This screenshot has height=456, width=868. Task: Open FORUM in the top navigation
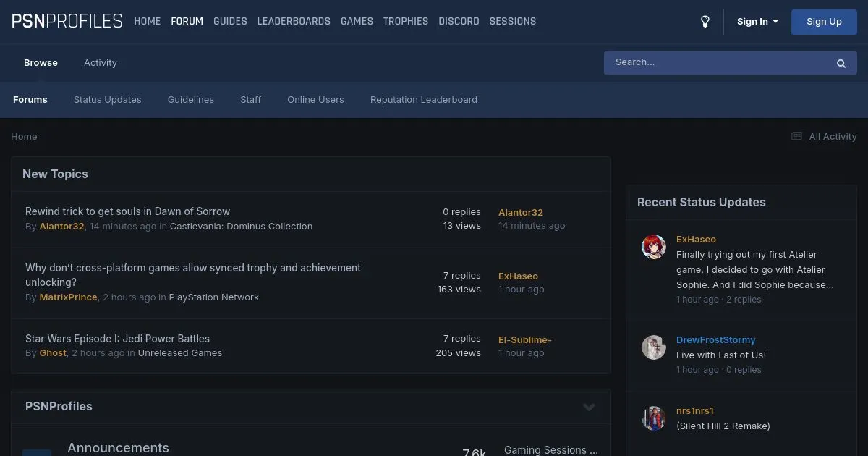(x=187, y=22)
